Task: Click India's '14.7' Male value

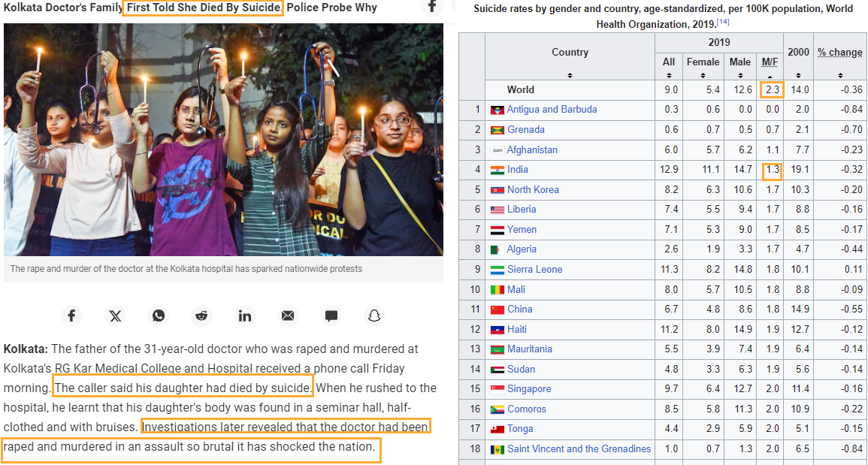Action: click(x=743, y=170)
